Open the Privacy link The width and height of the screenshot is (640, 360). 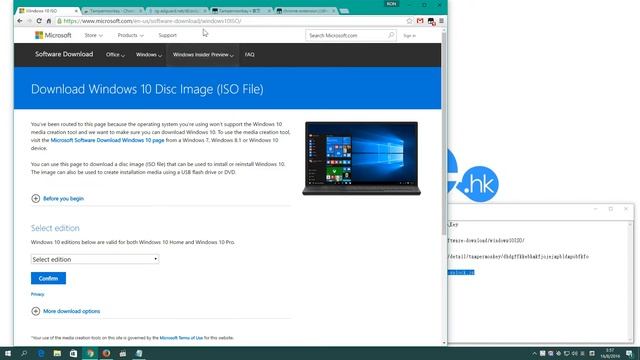pos(38,294)
